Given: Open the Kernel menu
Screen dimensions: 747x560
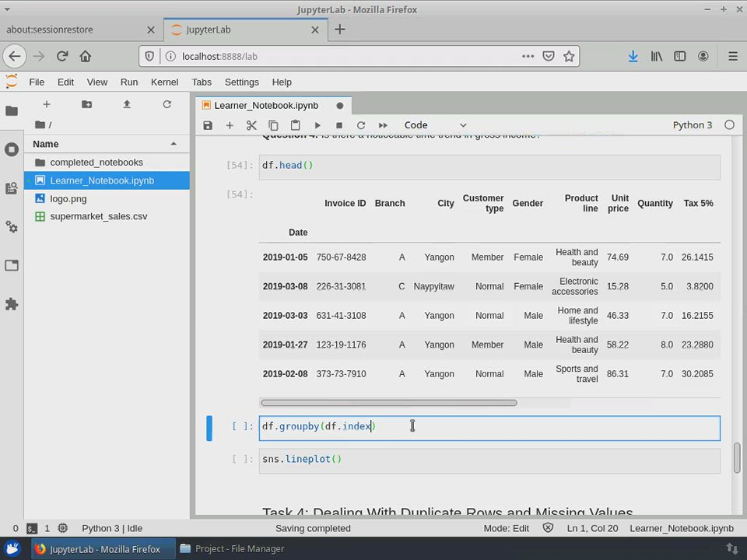Looking at the screenshot, I should point(164,82).
